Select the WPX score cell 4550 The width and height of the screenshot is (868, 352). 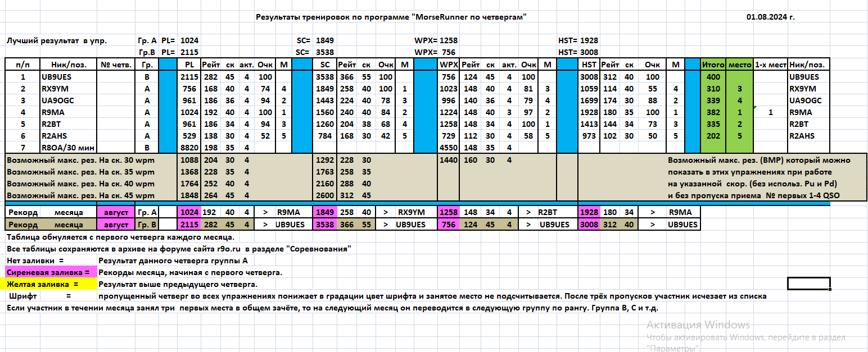coord(448,148)
